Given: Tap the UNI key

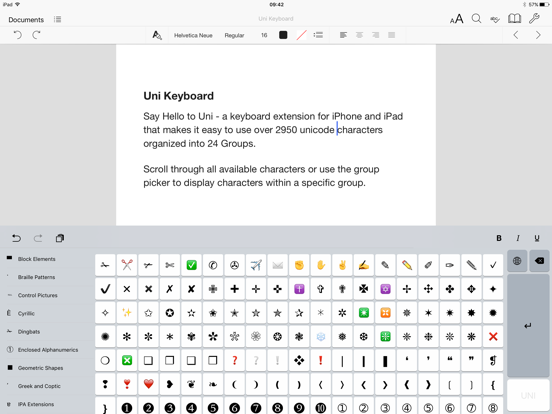Looking at the screenshot, I should [528, 396].
